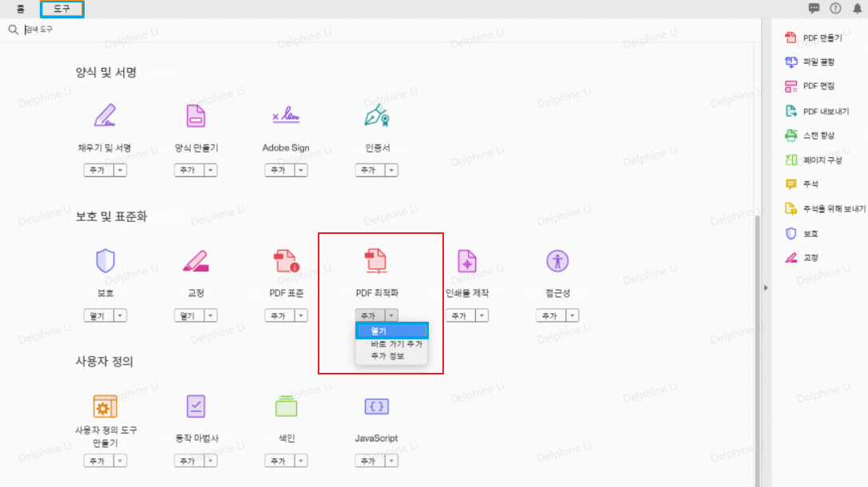The width and height of the screenshot is (868, 487).
Task: Expand the 추가 dropdown under 양식 만들기
Action: pyautogui.click(x=209, y=169)
